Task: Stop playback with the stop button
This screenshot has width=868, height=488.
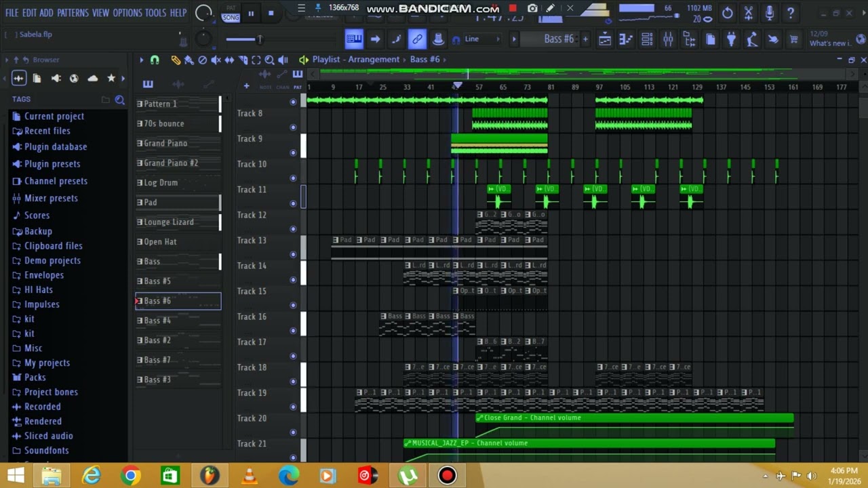Action: (271, 13)
